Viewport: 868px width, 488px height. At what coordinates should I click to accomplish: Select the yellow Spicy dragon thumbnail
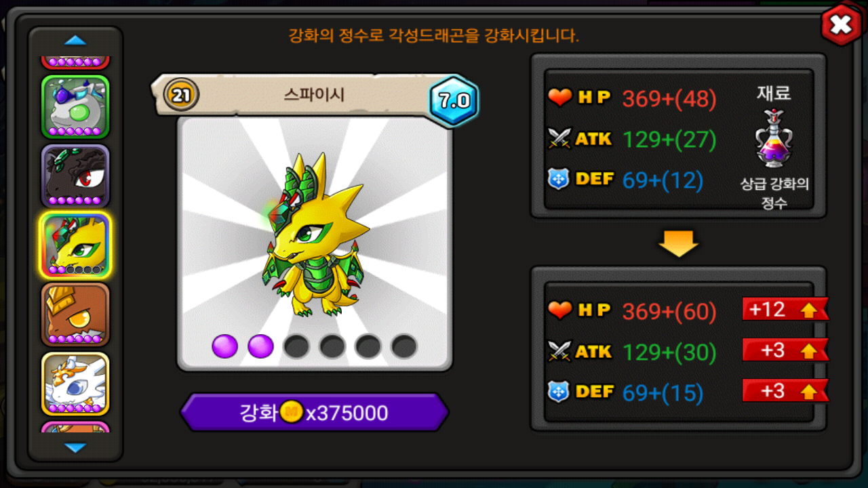75,245
